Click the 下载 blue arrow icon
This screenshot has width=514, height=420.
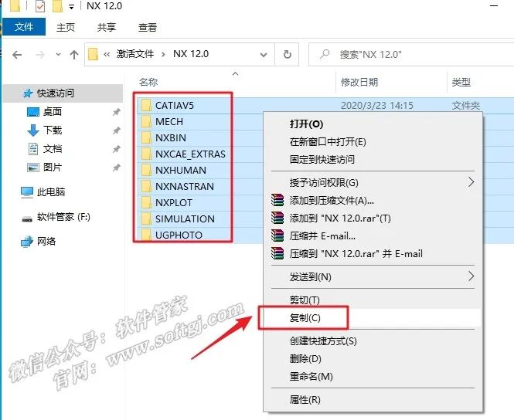click(x=32, y=130)
